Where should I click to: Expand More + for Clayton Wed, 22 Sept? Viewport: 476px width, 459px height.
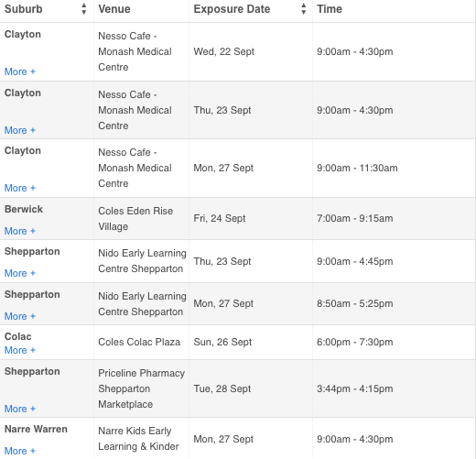click(20, 71)
